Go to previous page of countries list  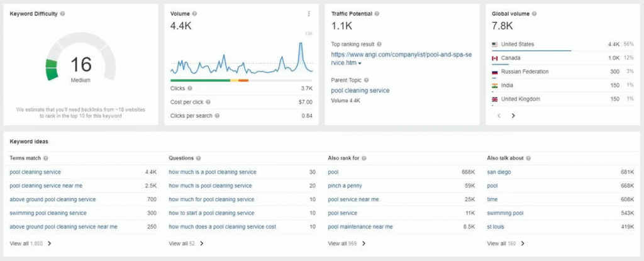pos(497,116)
